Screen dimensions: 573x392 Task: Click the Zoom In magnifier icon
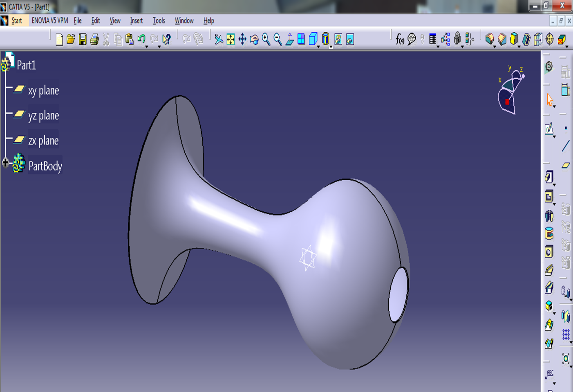266,39
